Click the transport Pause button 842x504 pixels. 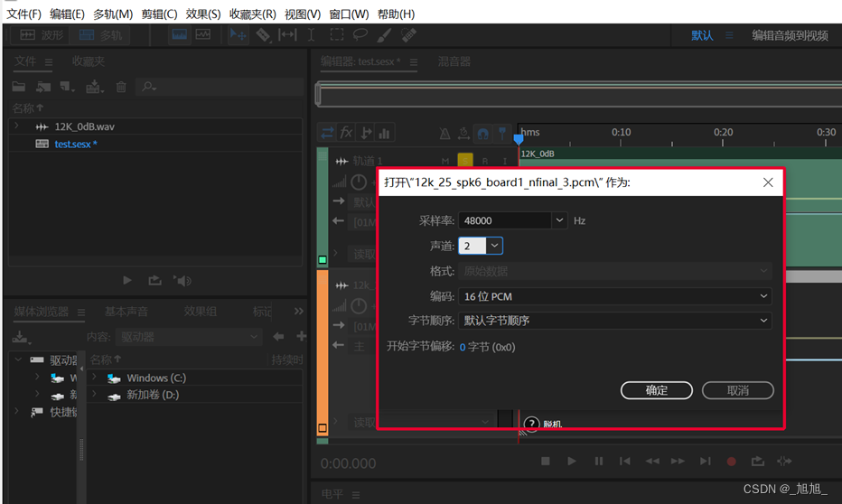click(599, 461)
